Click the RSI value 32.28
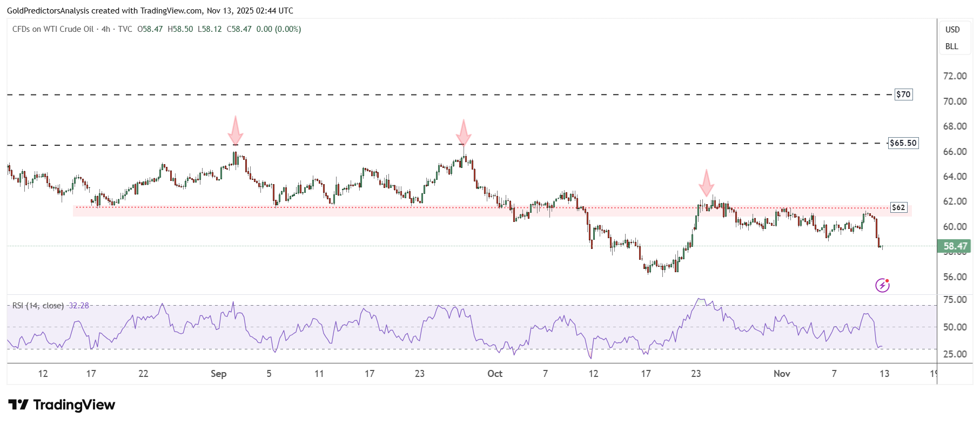 click(79, 306)
